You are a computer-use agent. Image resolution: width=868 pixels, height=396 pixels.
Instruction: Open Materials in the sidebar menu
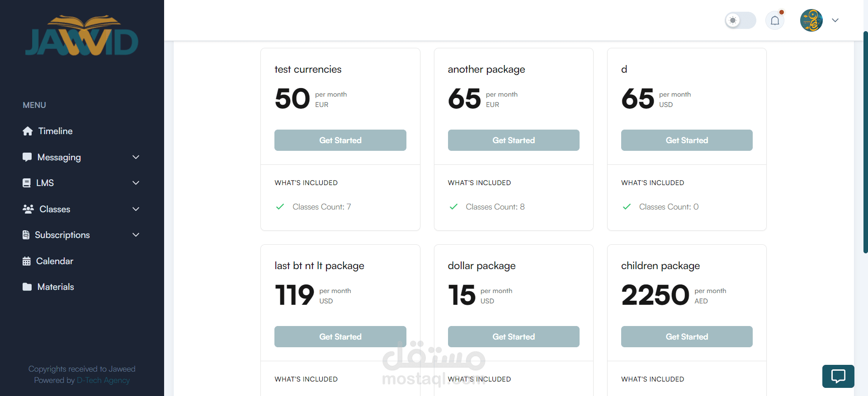point(56,287)
